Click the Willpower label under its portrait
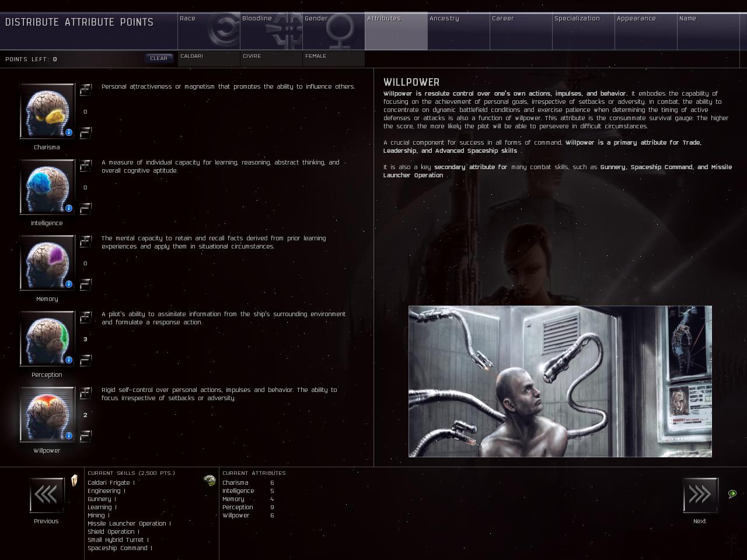The image size is (747, 560). coord(47,451)
